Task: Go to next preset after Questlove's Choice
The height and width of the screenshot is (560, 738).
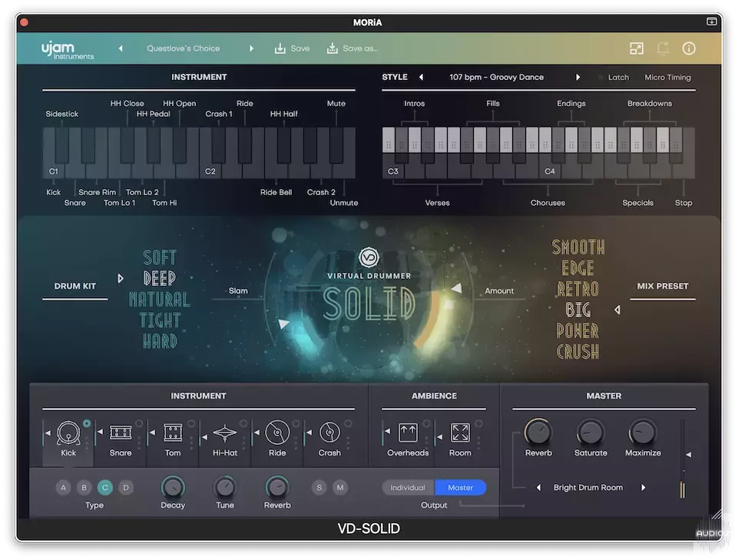Action: (251, 48)
